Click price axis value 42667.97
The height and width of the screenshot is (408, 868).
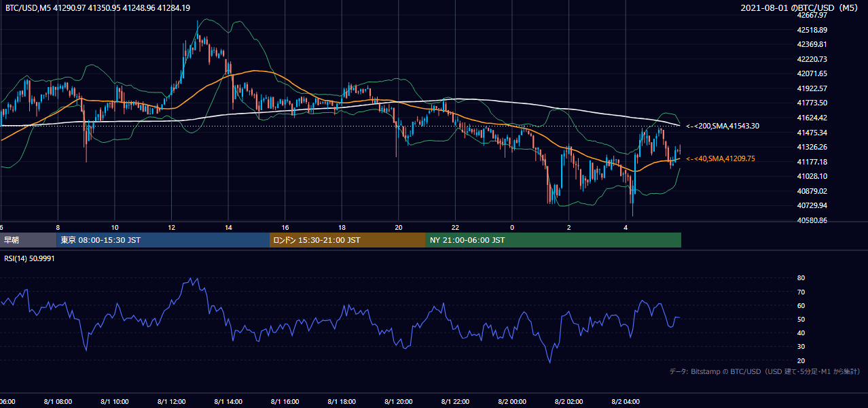coord(813,15)
